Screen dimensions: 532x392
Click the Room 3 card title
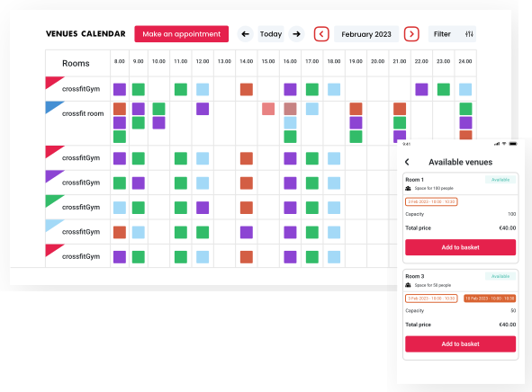415,276
